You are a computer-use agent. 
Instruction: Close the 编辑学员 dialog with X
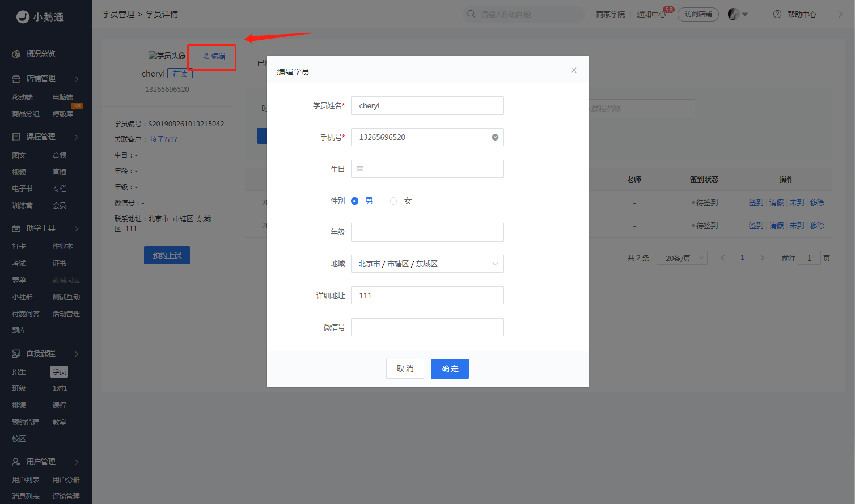574,70
